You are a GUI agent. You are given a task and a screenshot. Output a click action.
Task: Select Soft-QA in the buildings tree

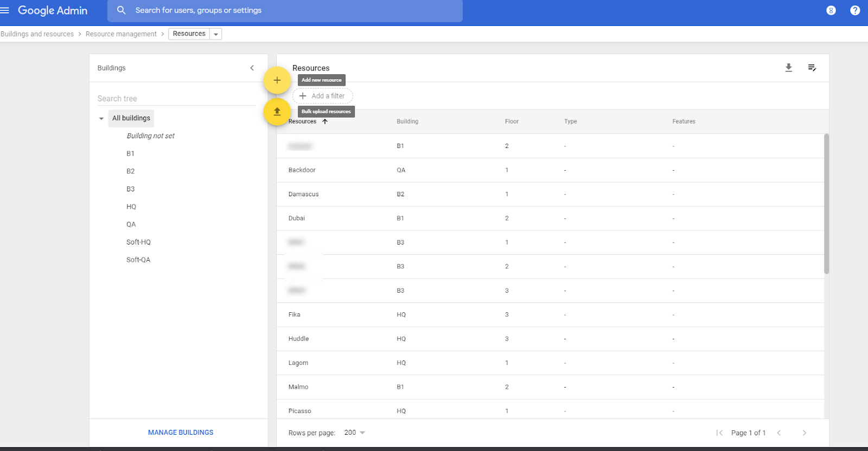pyautogui.click(x=138, y=260)
